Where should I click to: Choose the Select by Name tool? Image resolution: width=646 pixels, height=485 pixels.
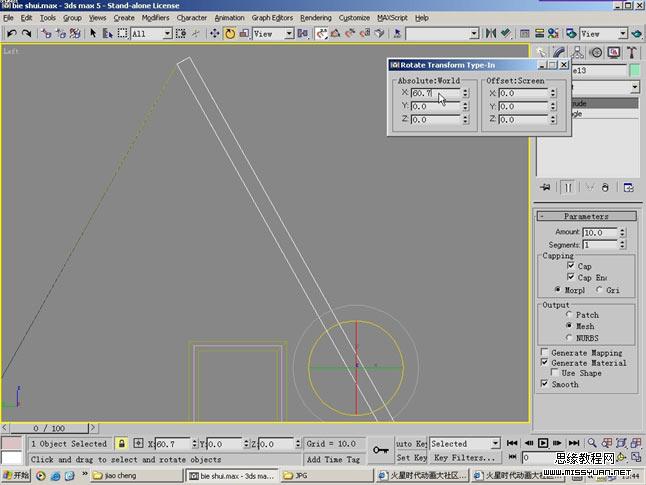[x=108, y=33]
